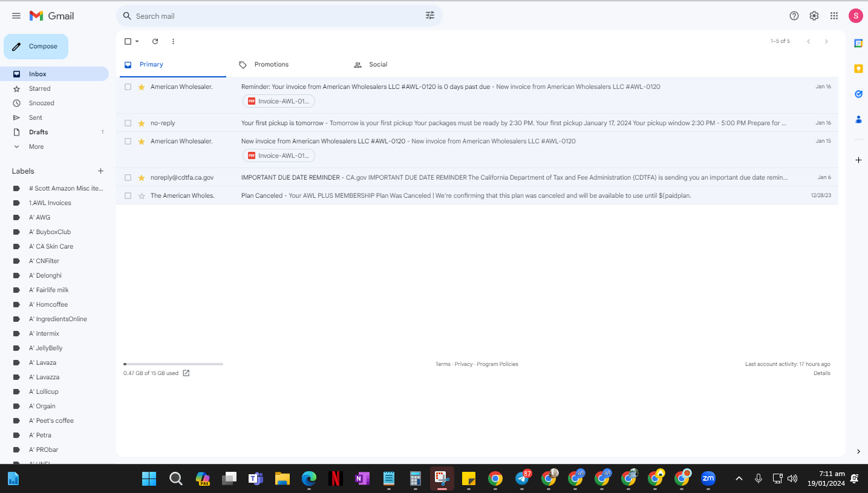
Task: Switch to the Social tab
Action: point(403,65)
